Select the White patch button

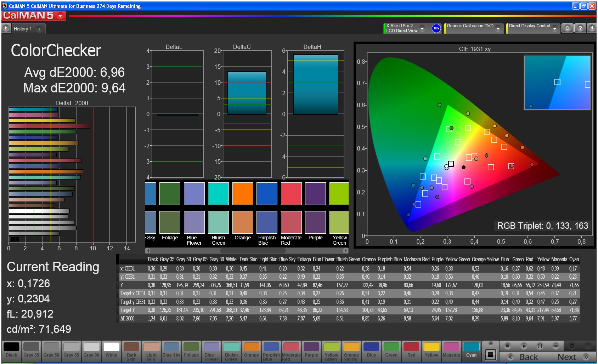111,351
